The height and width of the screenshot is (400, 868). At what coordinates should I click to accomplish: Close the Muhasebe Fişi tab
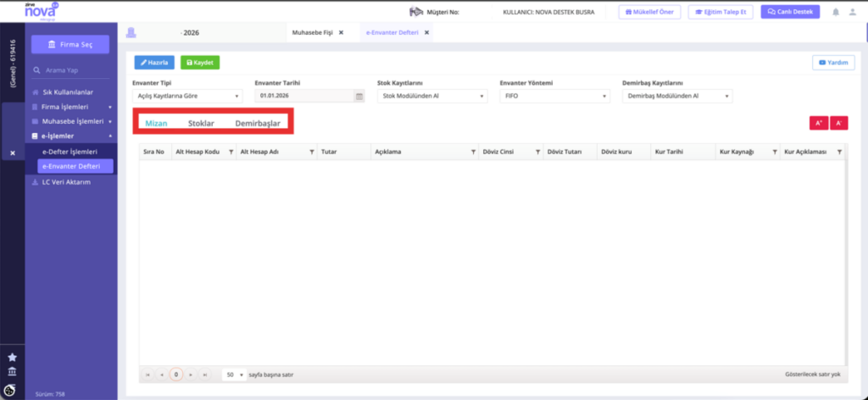tap(341, 33)
